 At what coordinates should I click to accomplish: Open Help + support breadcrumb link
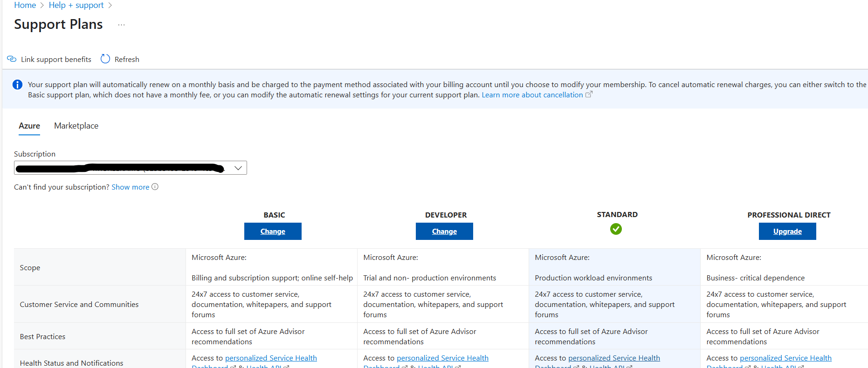tap(76, 5)
